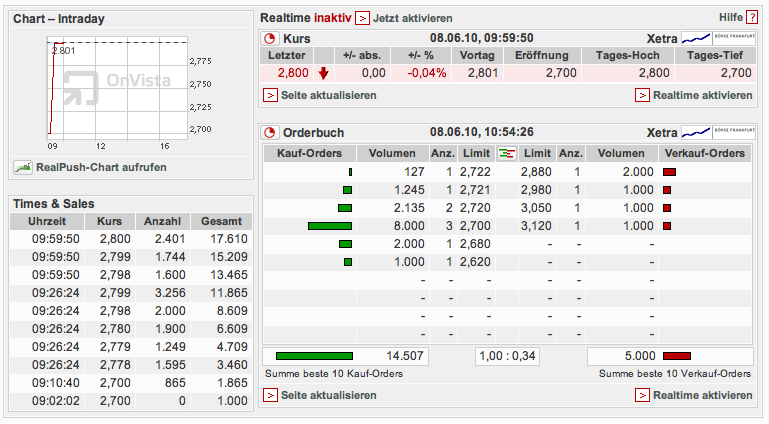Click the Tages-Tief column header
The width and height of the screenshot is (769, 424).
(715, 55)
